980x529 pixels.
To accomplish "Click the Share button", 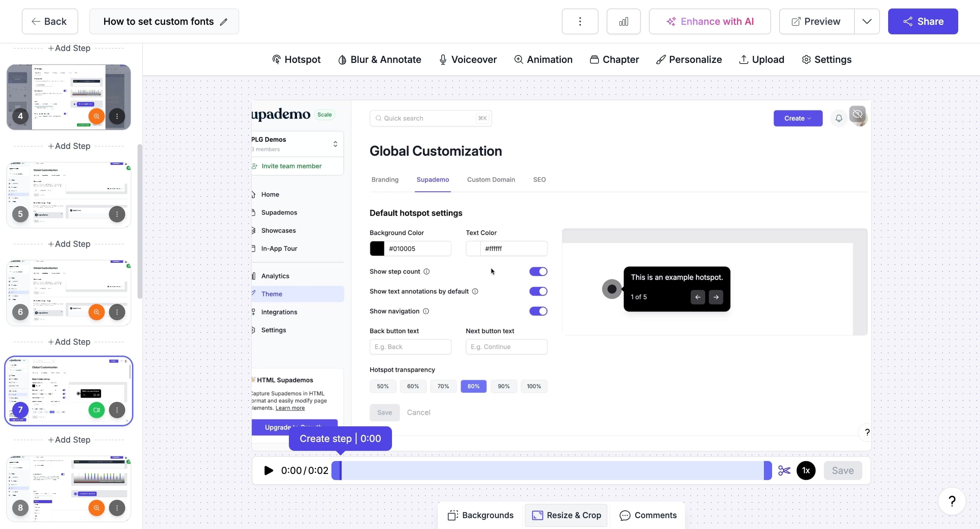I will click(923, 21).
